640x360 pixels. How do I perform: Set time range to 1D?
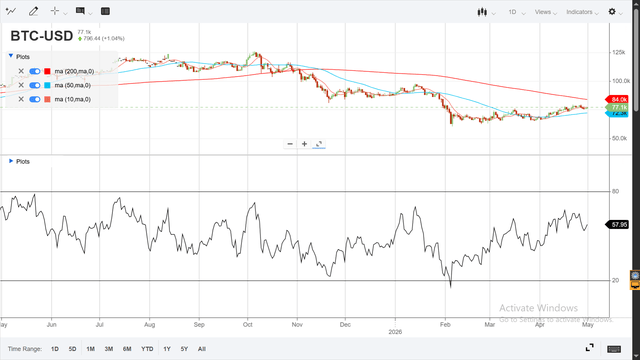click(x=55, y=349)
